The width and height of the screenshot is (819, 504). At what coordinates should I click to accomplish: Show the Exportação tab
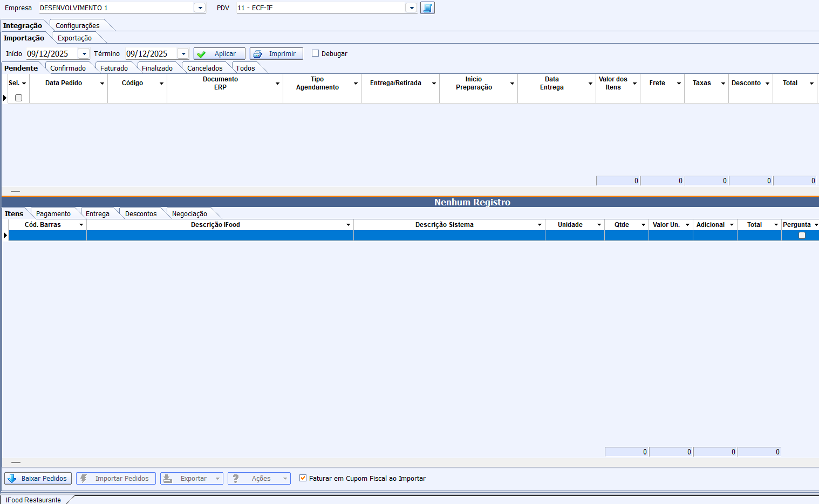click(x=74, y=38)
